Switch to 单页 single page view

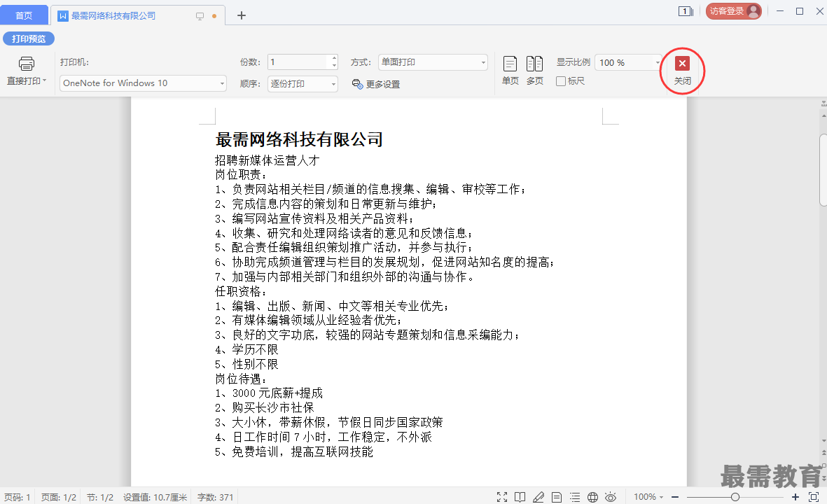tap(510, 71)
